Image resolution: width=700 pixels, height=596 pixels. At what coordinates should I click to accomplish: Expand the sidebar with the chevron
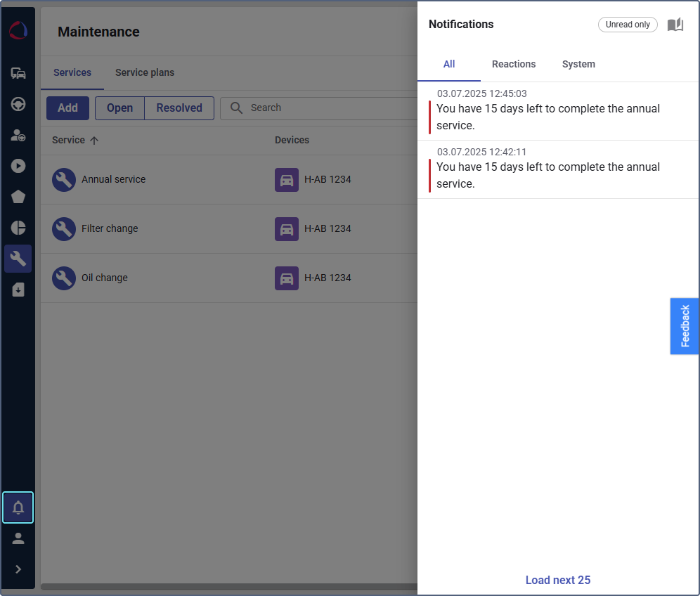click(x=18, y=569)
